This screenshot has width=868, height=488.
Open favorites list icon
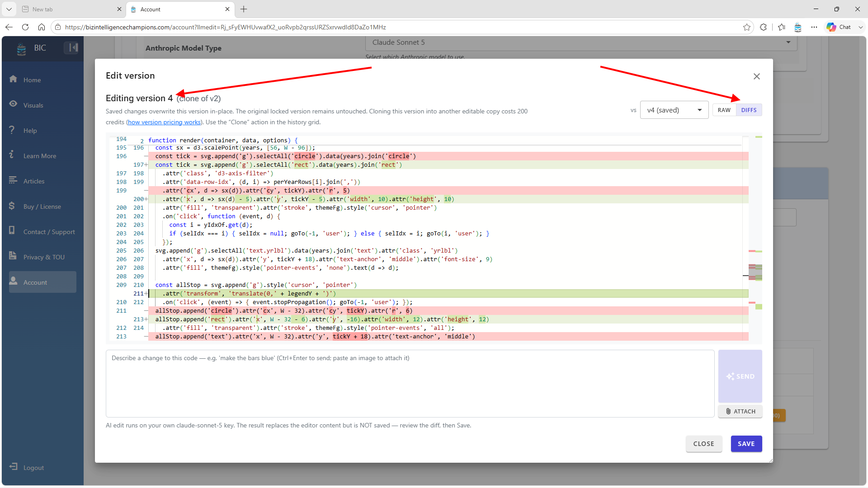pyautogui.click(x=782, y=27)
